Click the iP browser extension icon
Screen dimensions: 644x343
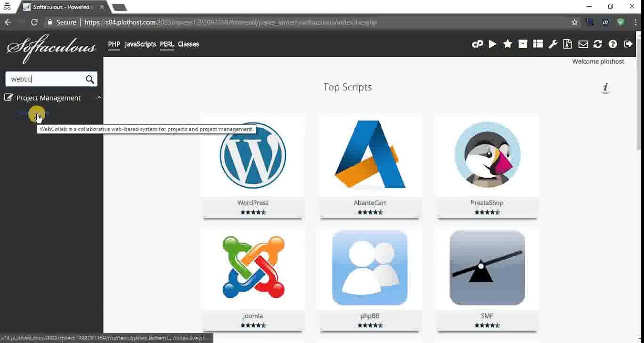point(605,22)
